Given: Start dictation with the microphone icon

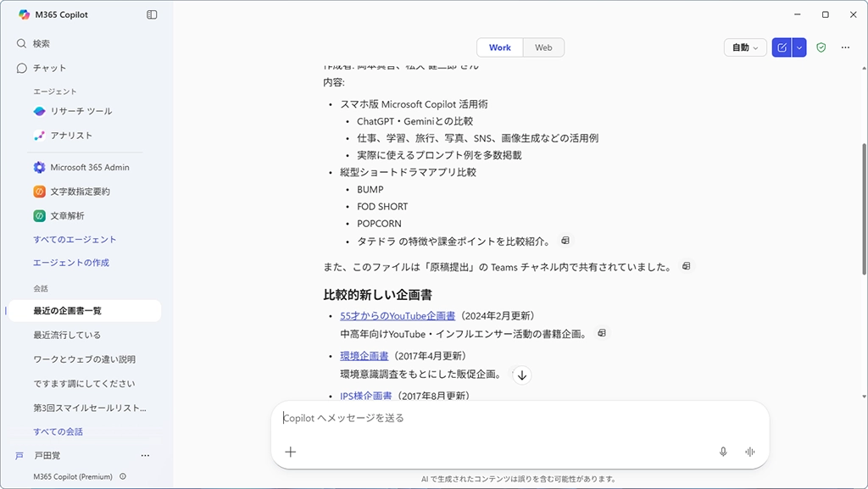Looking at the screenshot, I should click(723, 452).
